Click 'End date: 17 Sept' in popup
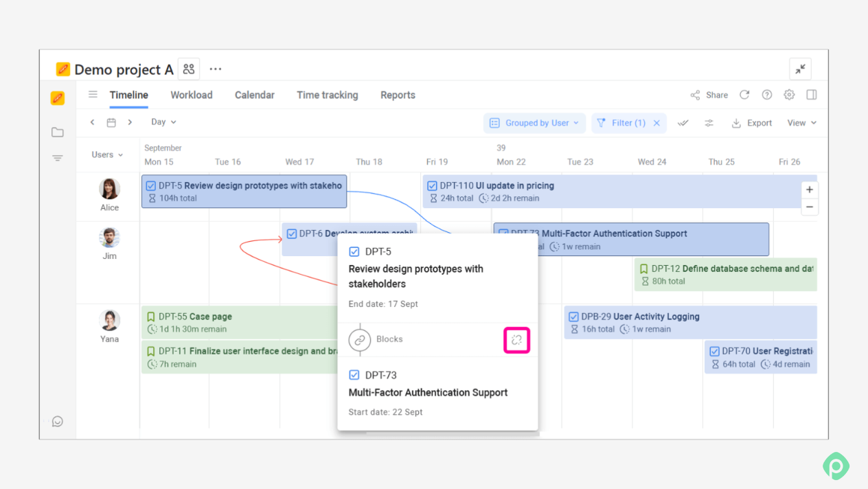 (x=383, y=304)
